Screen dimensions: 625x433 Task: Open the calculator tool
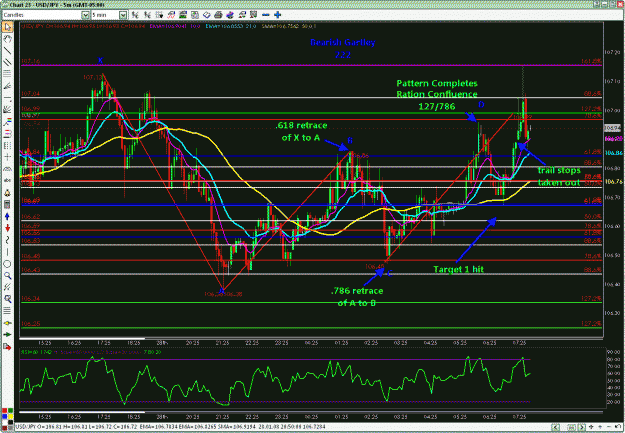8,205
